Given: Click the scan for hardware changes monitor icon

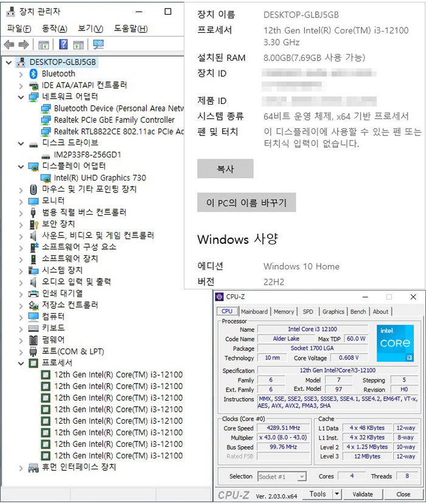Looking at the screenshot, I should pyautogui.click(x=98, y=44).
